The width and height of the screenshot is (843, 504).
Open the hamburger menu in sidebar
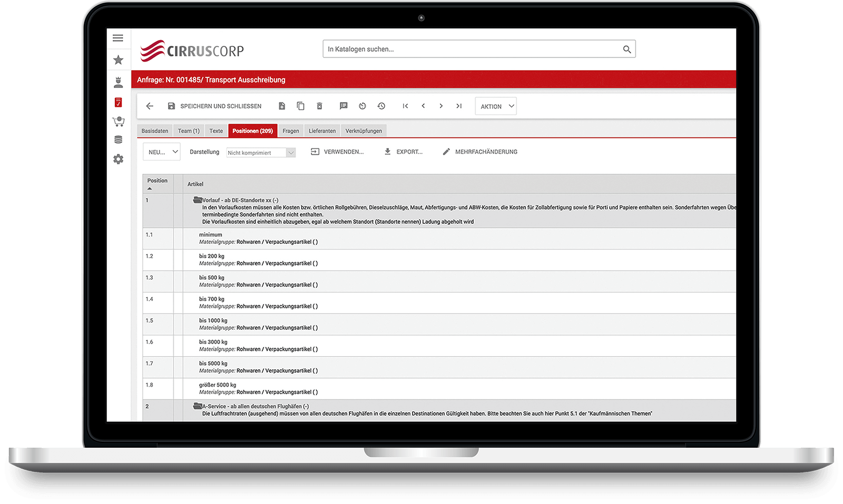(118, 38)
